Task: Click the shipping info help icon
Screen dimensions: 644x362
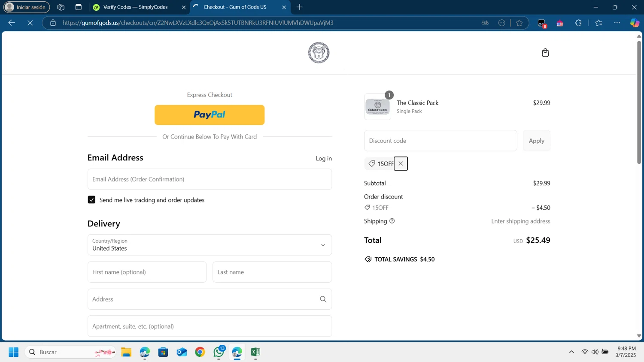Action: [x=392, y=221]
